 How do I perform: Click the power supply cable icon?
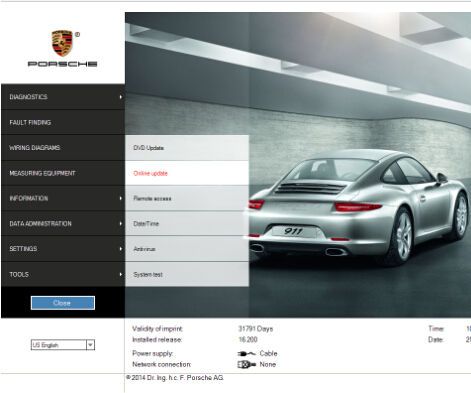(247, 354)
